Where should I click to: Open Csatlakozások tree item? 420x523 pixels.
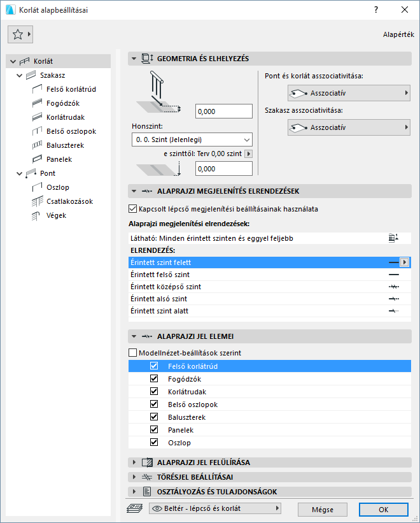tap(69, 201)
